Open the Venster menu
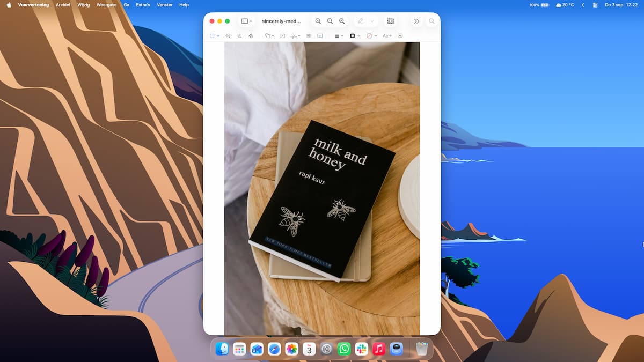The height and width of the screenshot is (362, 644). 165,5
